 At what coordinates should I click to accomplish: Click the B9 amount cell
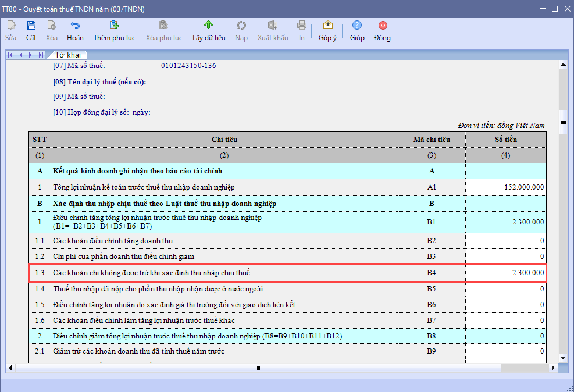tap(505, 351)
